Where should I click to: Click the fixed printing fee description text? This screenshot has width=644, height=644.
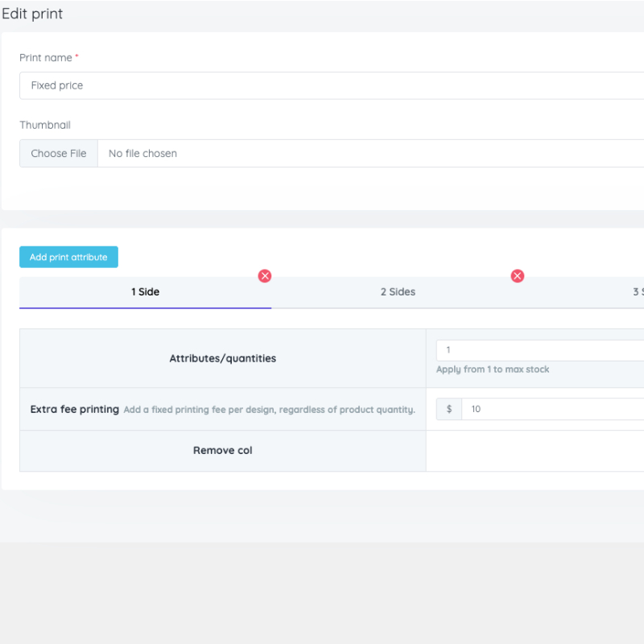tap(269, 410)
